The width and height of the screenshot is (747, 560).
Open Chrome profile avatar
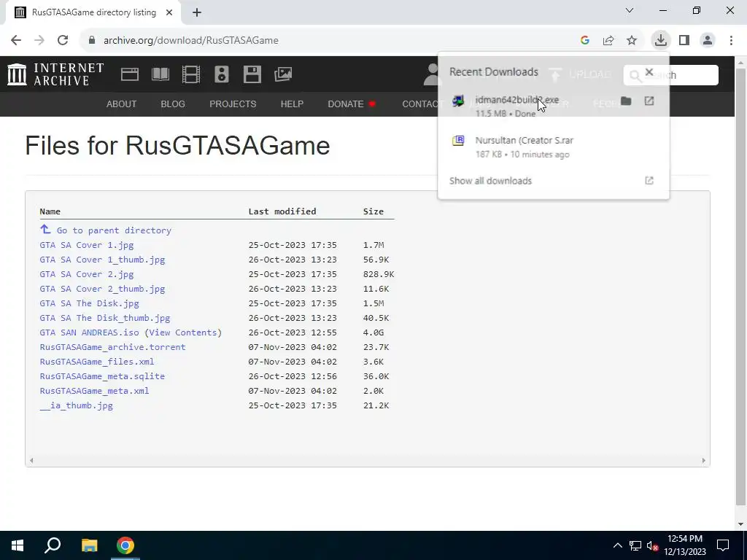pyautogui.click(x=708, y=40)
